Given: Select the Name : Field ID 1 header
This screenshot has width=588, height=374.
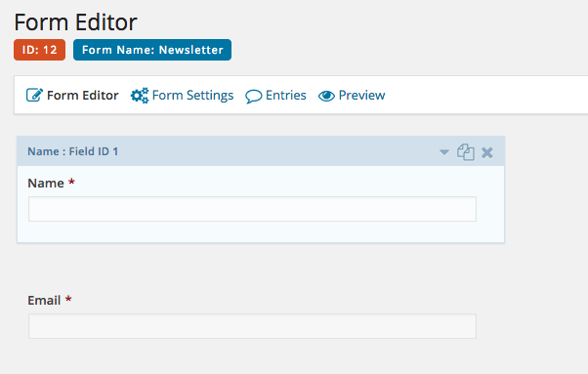Looking at the screenshot, I should (x=72, y=151).
